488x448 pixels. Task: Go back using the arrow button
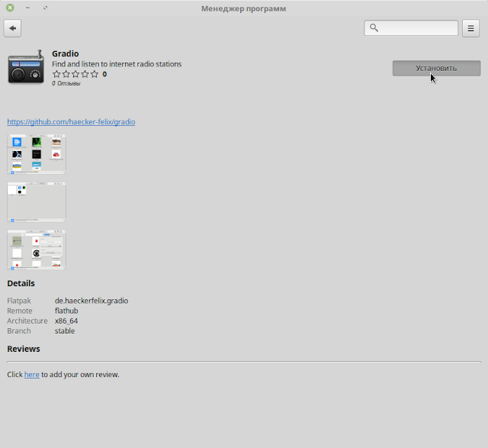click(12, 28)
